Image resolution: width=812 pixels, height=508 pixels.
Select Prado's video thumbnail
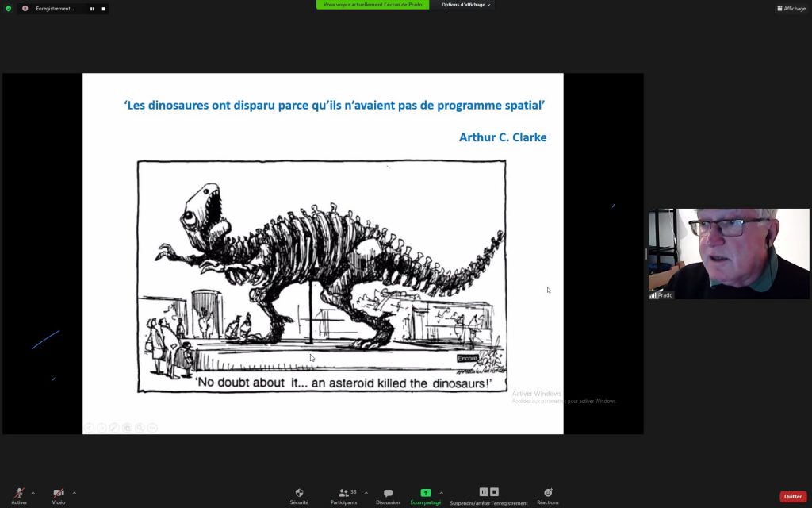coord(729,254)
